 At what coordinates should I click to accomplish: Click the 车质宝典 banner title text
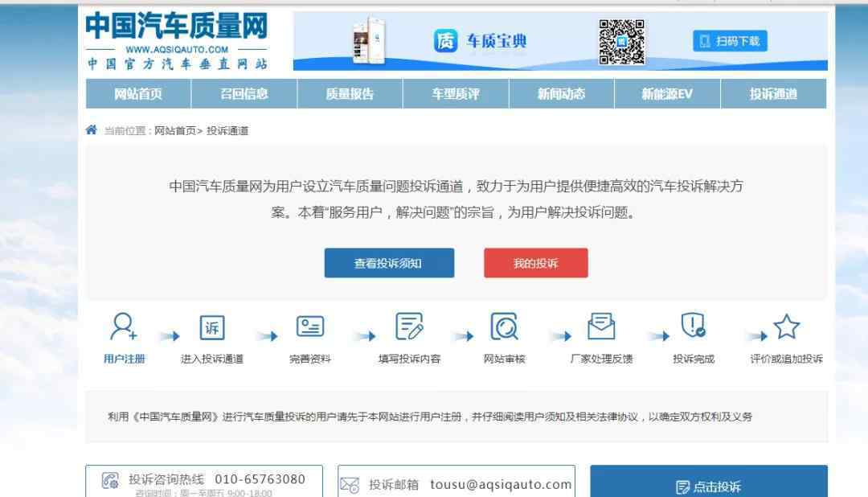497,41
